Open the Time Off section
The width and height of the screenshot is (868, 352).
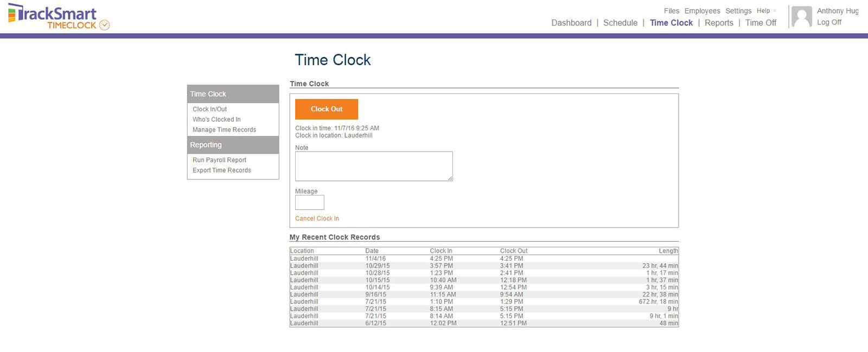tap(761, 23)
